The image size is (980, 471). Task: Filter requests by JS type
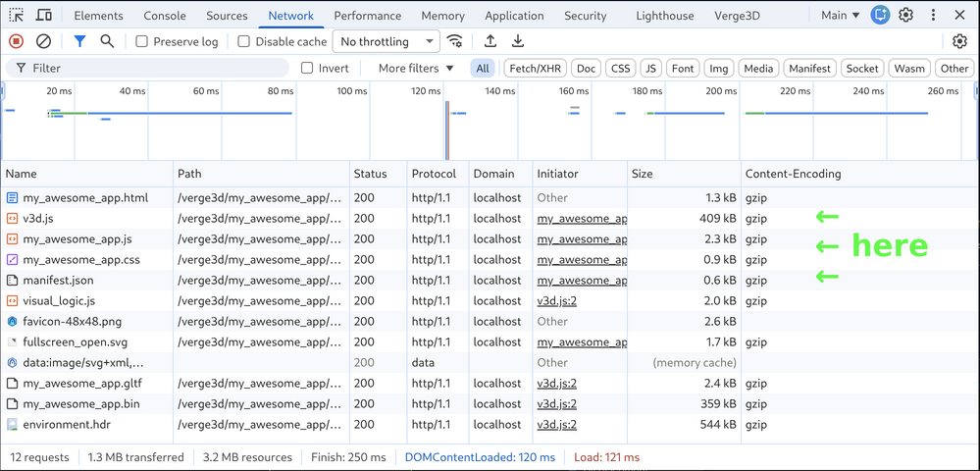[x=651, y=68]
